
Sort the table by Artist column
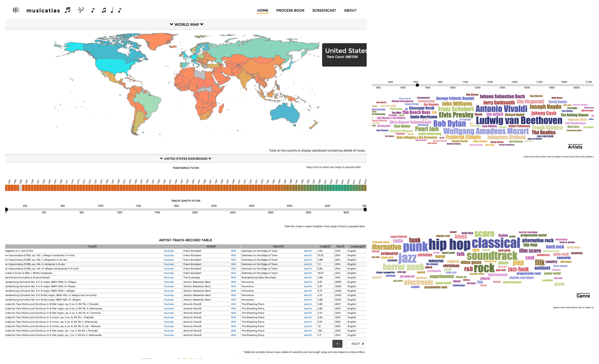tap(211, 247)
